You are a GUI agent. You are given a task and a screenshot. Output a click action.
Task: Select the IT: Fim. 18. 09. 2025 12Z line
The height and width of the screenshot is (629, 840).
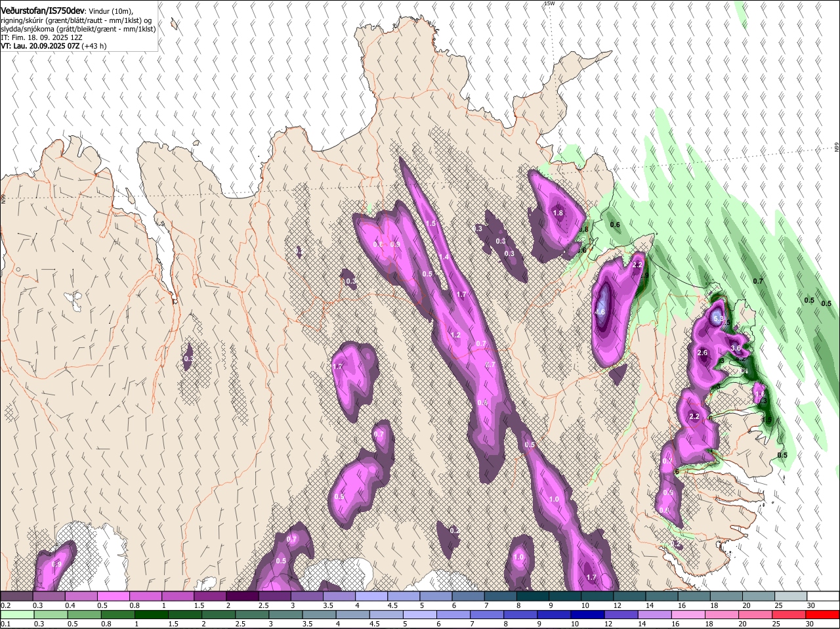tap(41, 37)
